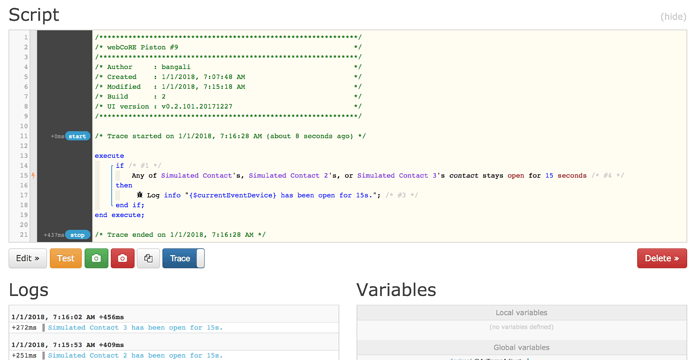Screen dimensions: 690x360
Task: Click the blue start trace badge
Action: tap(77, 136)
